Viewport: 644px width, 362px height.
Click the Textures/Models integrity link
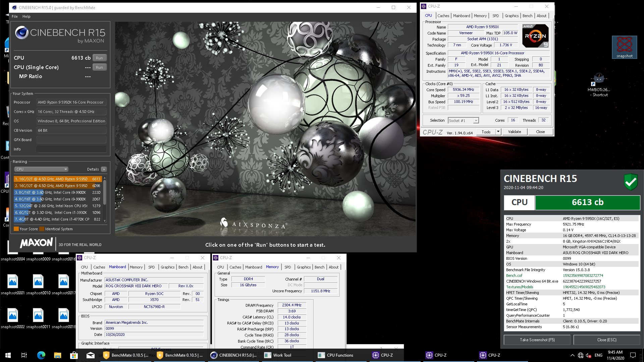point(519,287)
